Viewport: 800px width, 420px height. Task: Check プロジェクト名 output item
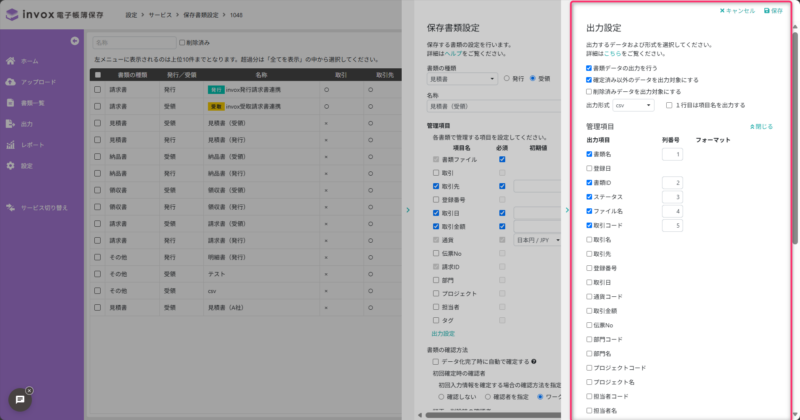(589, 382)
